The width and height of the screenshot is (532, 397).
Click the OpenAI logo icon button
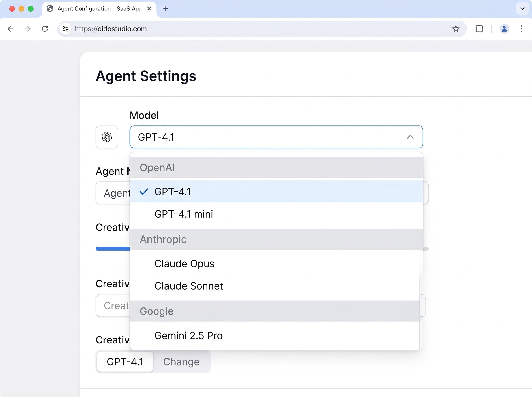point(107,137)
